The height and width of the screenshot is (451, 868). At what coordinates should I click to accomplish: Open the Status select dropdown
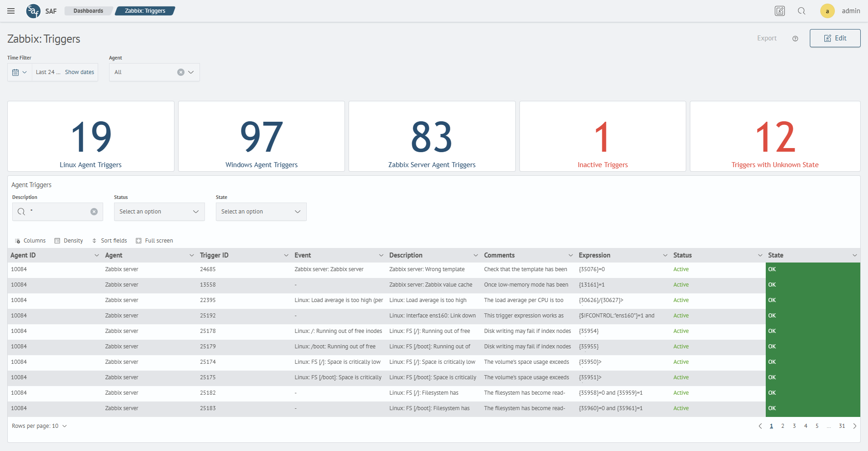tap(159, 212)
